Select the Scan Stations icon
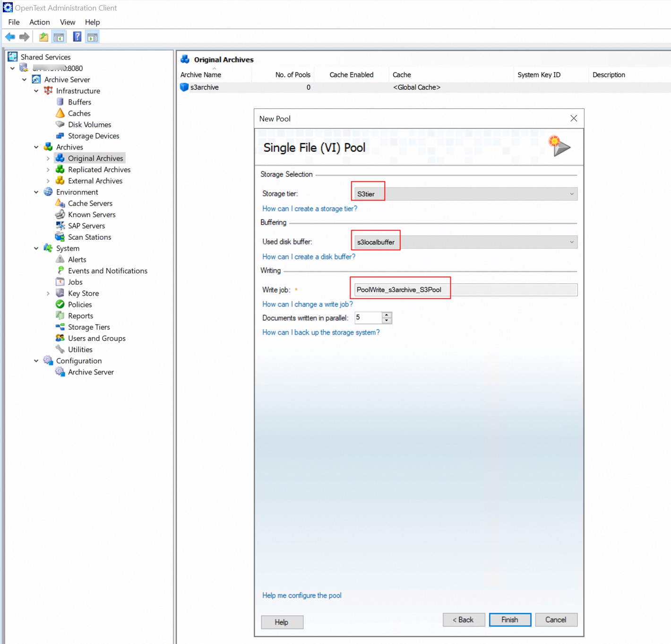The image size is (671, 644). pyautogui.click(x=60, y=237)
